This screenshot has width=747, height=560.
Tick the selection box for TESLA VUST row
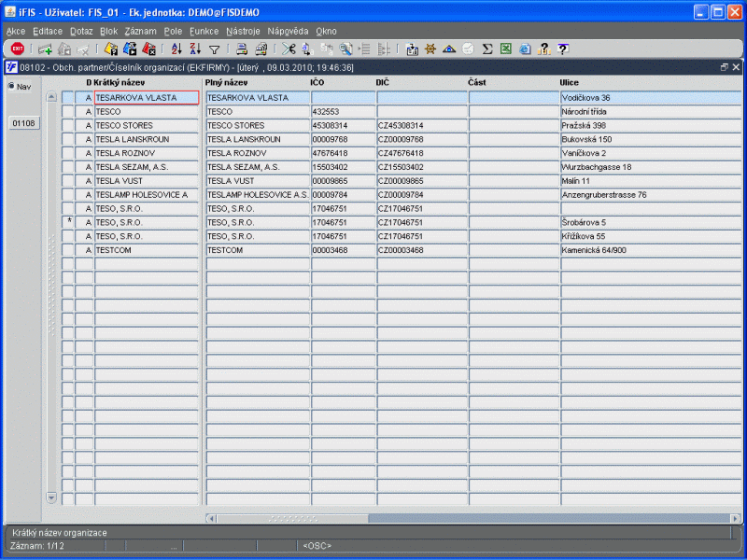[67, 181]
